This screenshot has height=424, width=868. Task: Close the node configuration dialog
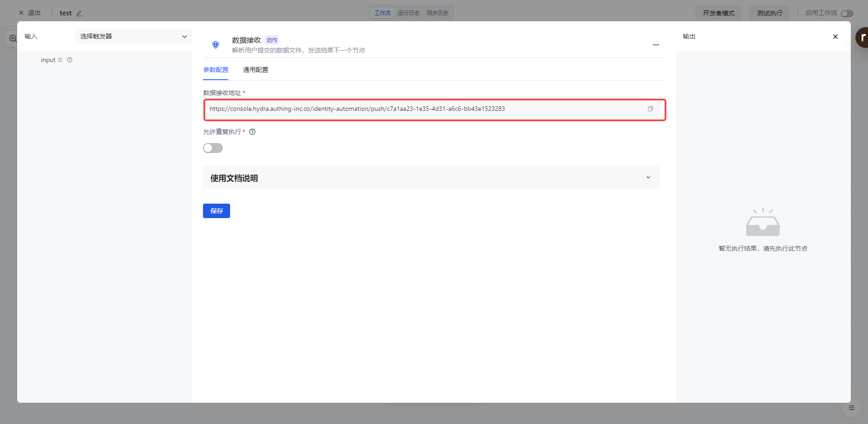[835, 37]
